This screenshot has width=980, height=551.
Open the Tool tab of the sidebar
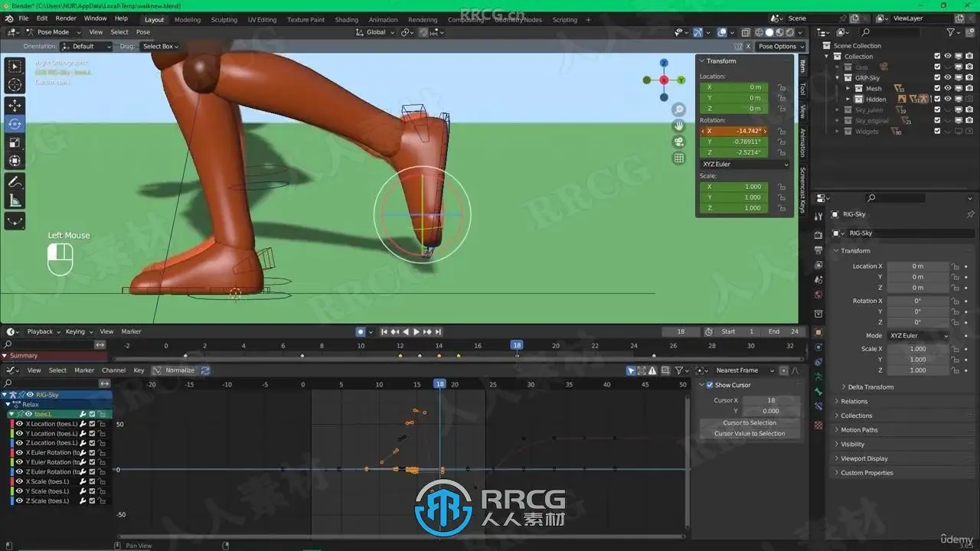click(802, 90)
